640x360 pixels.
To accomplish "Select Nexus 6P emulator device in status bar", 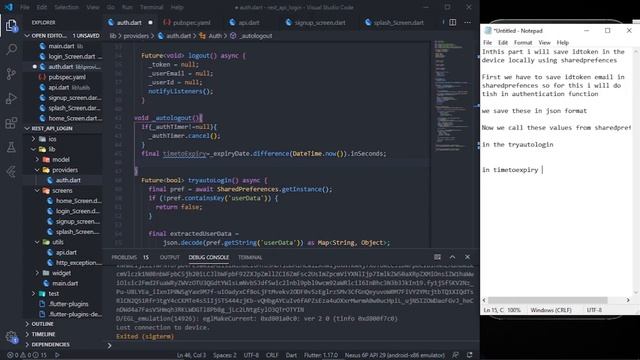I will pos(394,355).
